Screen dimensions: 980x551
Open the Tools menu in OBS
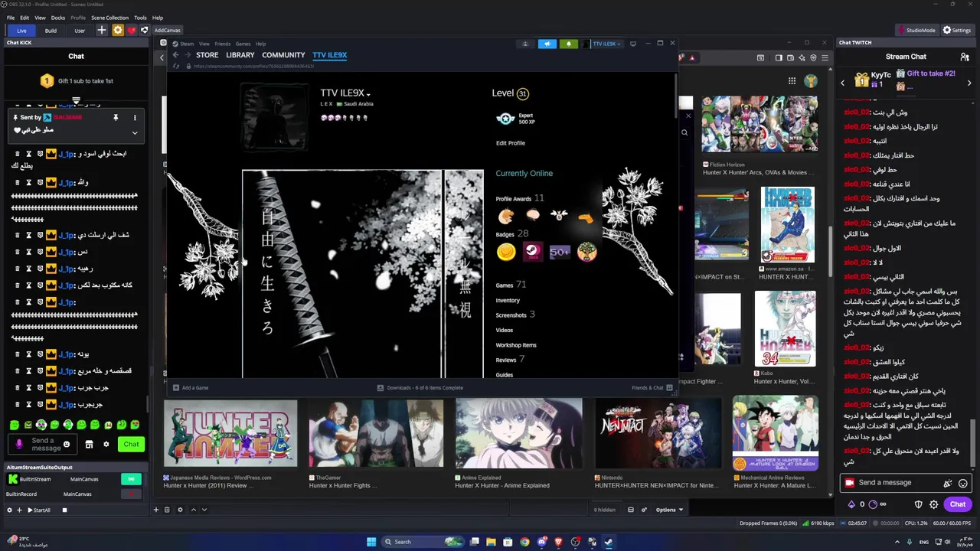coord(140,18)
